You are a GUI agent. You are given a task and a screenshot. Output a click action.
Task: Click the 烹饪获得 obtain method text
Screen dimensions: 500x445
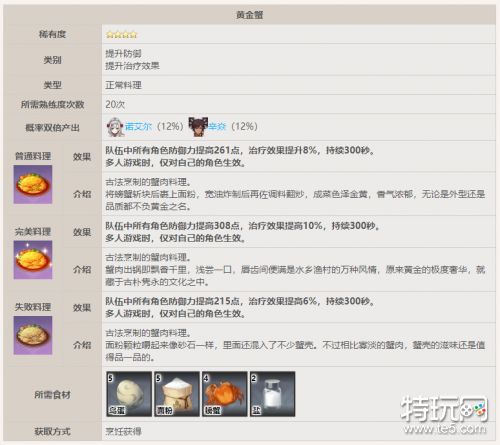pyautogui.click(x=123, y=432)
